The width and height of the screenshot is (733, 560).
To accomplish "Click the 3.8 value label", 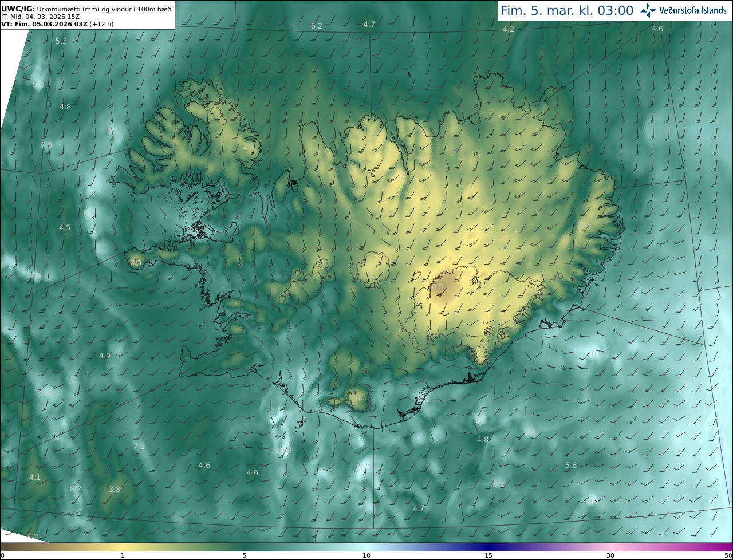I will [x=115, y=490].
